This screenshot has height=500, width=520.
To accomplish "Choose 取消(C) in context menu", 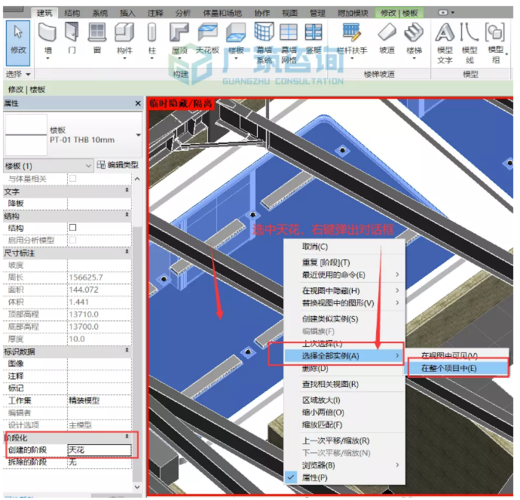I will [x=345, y=247].
